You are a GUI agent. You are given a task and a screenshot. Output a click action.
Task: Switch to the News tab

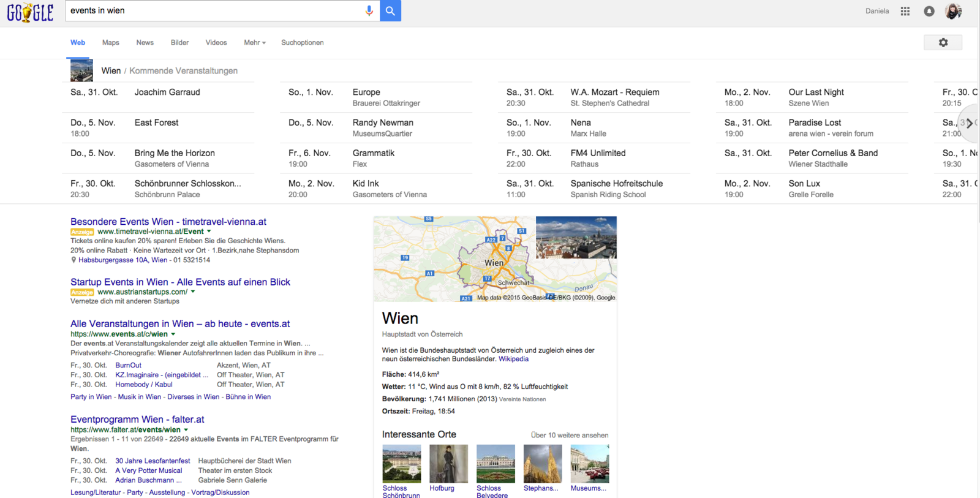[145, 42]
